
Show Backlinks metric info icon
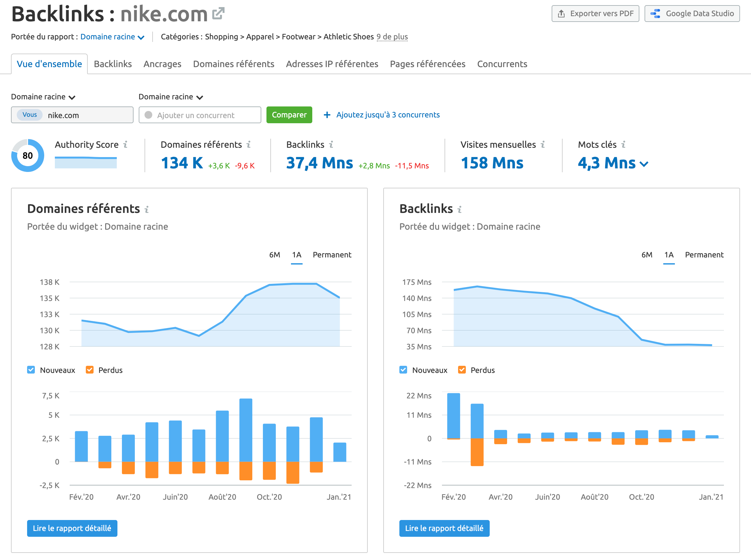point(331,145)
